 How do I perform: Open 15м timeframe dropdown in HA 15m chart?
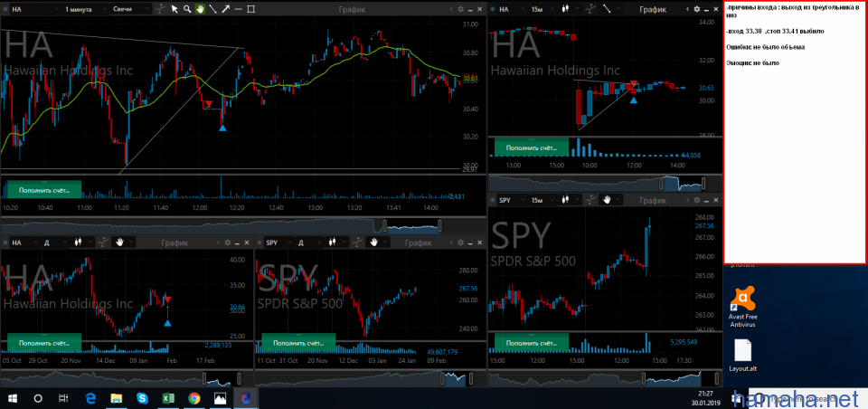click(541, 9)
